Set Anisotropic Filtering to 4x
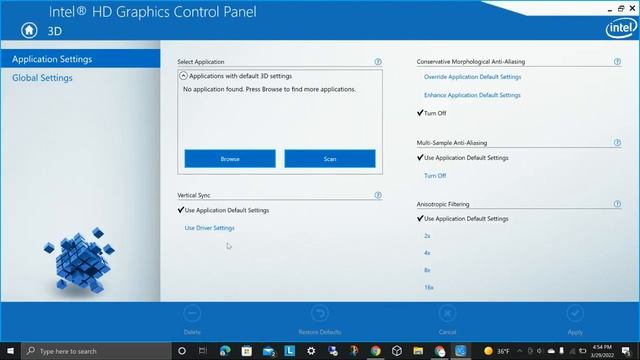 coord(427,253)
